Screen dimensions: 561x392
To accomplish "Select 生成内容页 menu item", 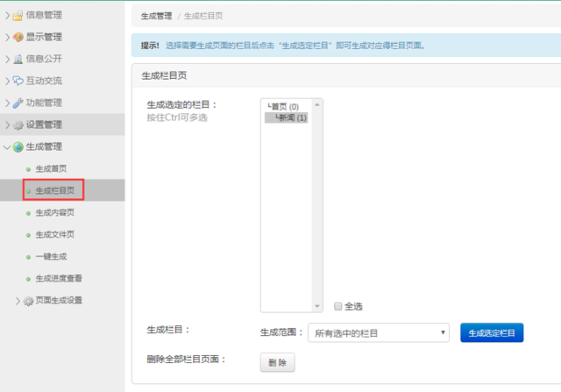I will pyautogui.click(x=54, y=212).
